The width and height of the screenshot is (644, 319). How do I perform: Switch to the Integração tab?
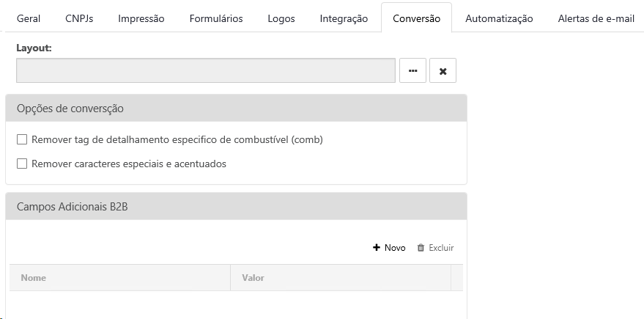pos(344,18)
